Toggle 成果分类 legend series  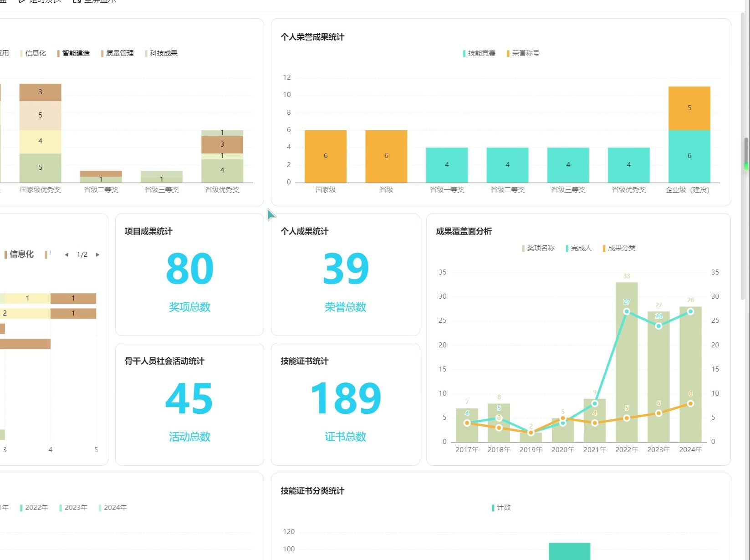click(x=619, y=248)
